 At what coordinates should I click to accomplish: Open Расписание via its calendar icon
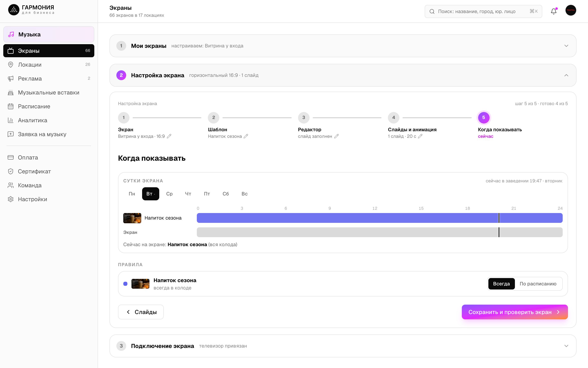point(11,106)
